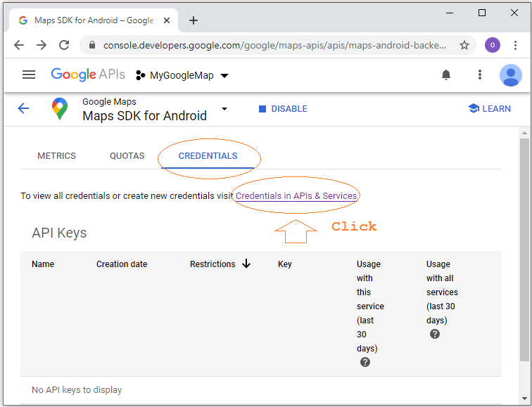This screenshot has width=532, height=407.
Task: Select CREDENTIALS tab
Action: (x=208, y=156)
